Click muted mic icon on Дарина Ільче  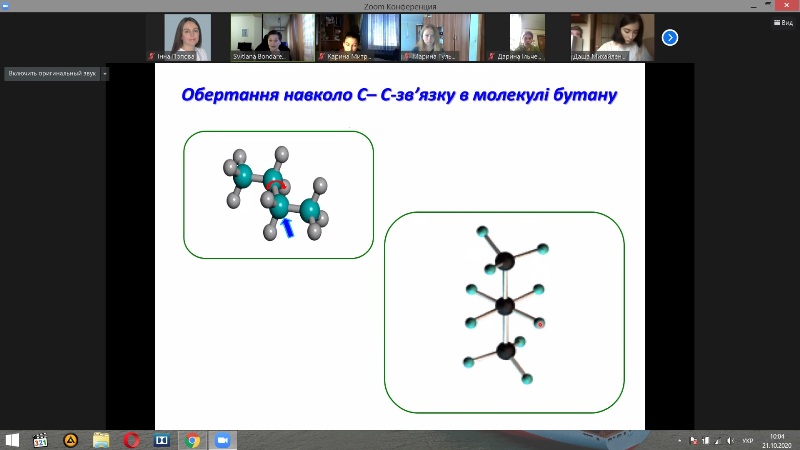[491, 56]
